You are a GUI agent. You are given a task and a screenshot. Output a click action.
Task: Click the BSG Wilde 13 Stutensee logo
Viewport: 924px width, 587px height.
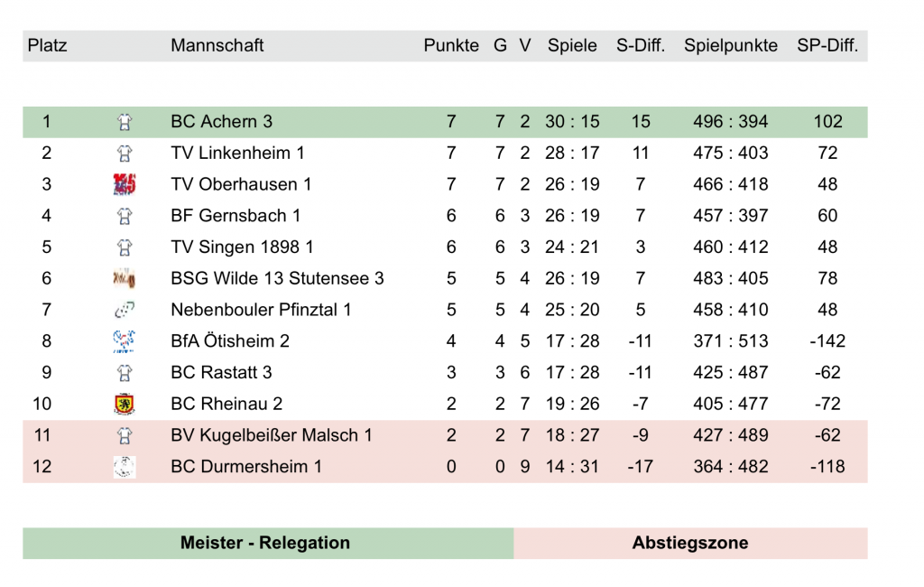coord(125,278)
